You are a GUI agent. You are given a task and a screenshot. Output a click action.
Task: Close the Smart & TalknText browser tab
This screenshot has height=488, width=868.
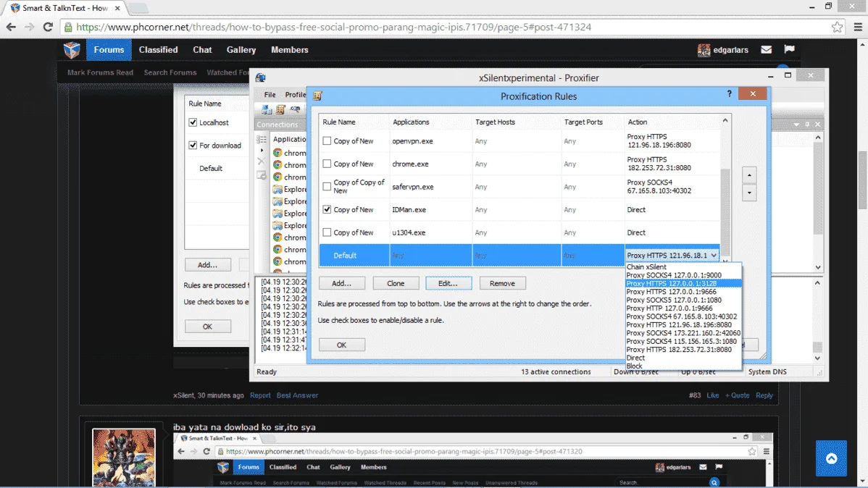pyautogui.click(x=117, y=8)
